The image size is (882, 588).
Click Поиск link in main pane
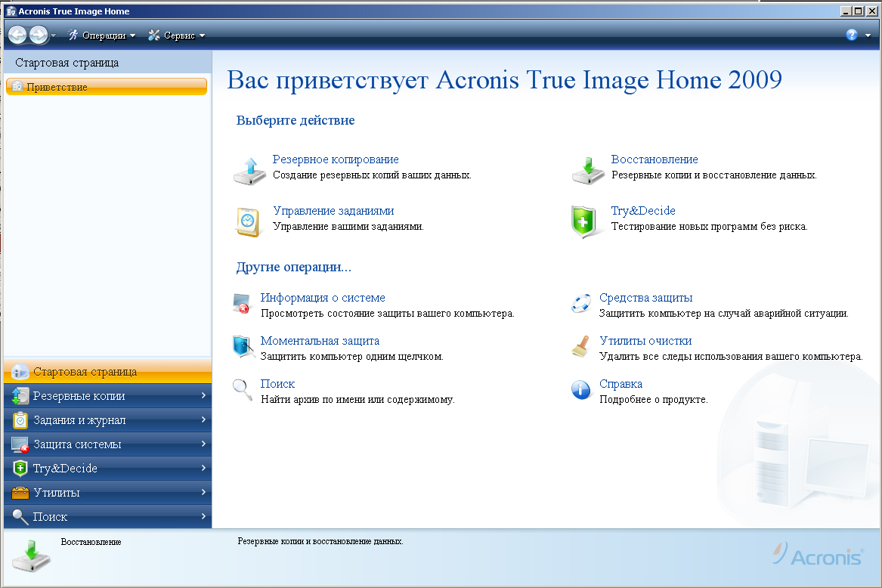click(278, 384)
